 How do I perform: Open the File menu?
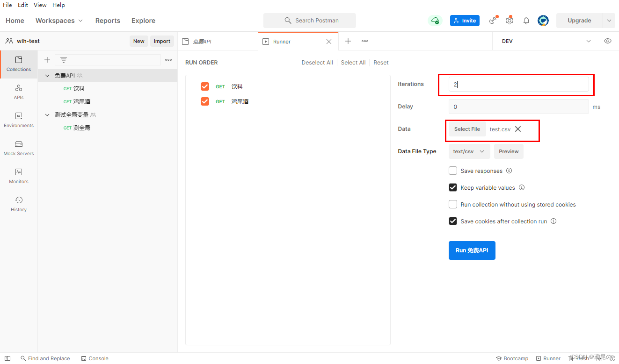(7, 5)
